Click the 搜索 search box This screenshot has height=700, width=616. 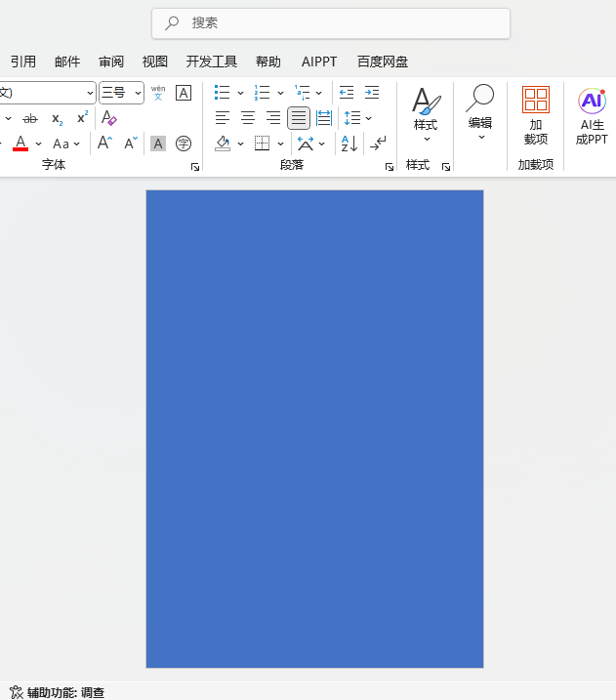[x=331, y=22]
